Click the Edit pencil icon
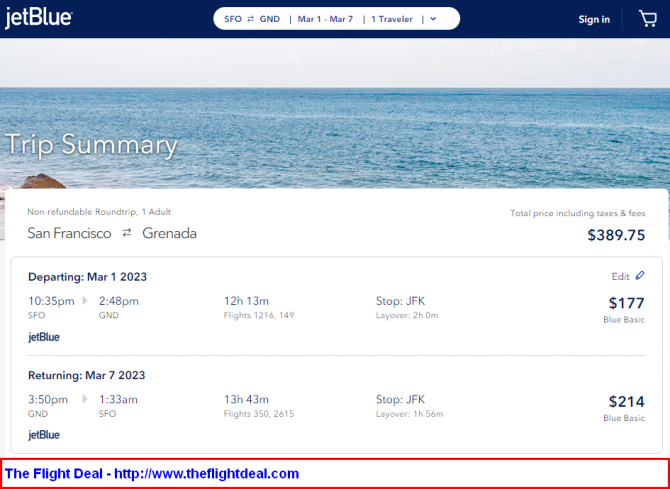 pos(639,276)
